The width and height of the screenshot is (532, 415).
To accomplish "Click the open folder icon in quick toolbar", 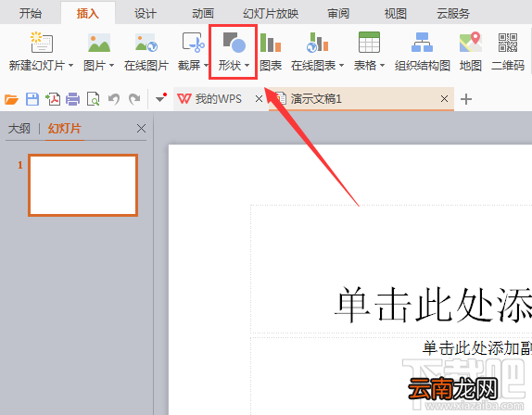I will pyautogui.click(x=11, y=99).
